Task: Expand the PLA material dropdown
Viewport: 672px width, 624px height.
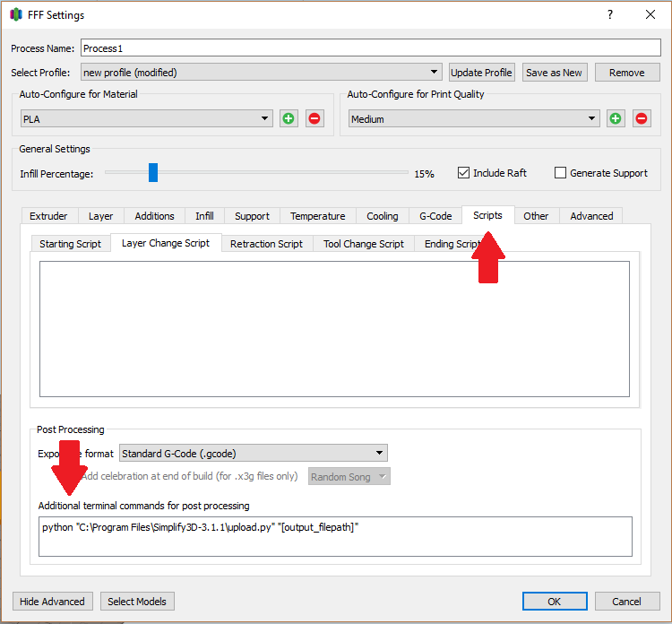Action: point(147,118)
